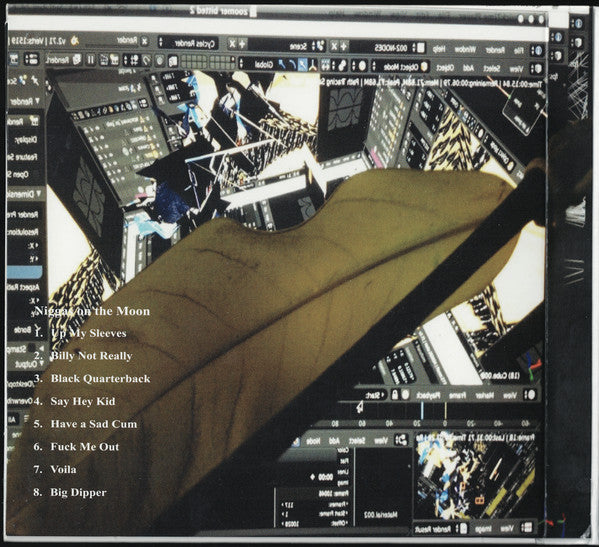The height and width of the screenshot is (547, 599).
Task: Toggle the 3D manipulator widget icon
Action: (x=314, y=65)
